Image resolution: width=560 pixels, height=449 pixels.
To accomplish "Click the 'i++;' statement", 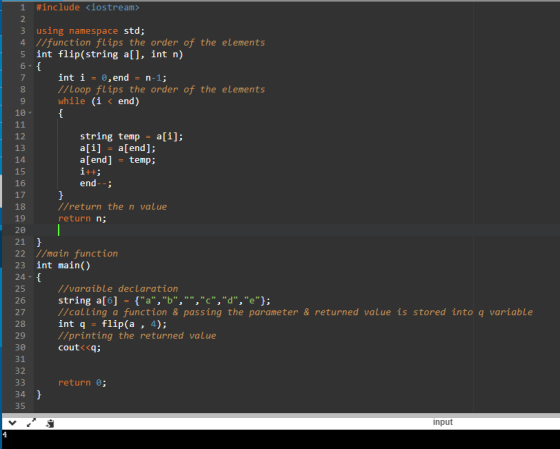I will (90, 171).
